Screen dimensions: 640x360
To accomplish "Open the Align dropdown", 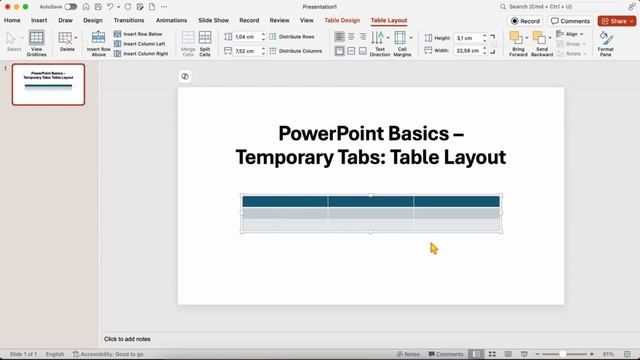I will [x=571, y=34].
